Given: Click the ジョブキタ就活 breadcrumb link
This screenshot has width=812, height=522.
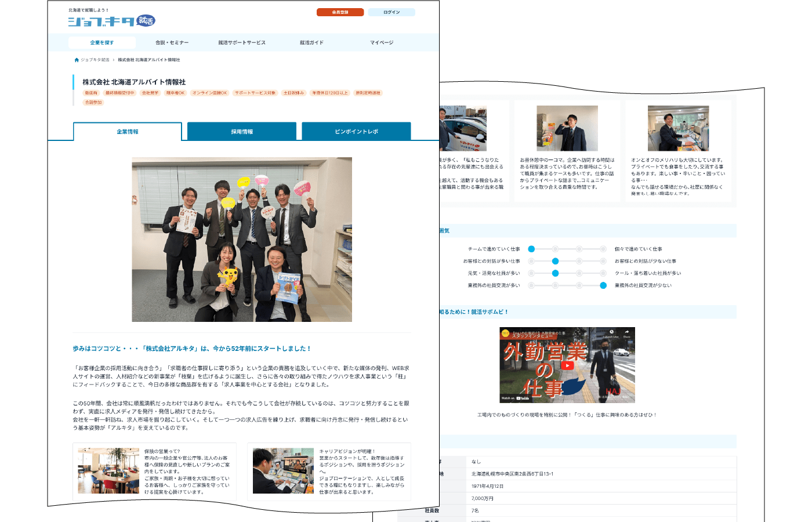Looking at the screenshot, I should pyautogui.click(x=95, y=60).
